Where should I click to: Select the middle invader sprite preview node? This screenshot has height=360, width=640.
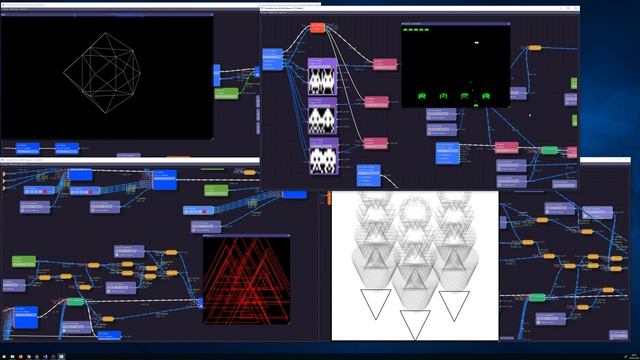point(322,116)
